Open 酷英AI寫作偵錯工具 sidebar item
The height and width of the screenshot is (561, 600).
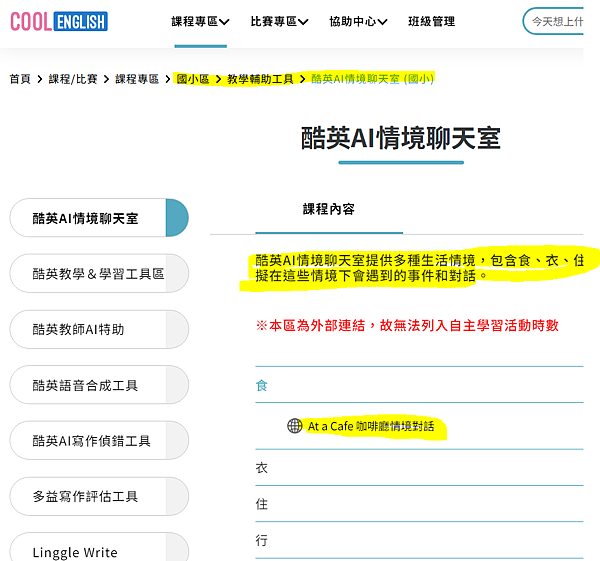pos(99,440)
